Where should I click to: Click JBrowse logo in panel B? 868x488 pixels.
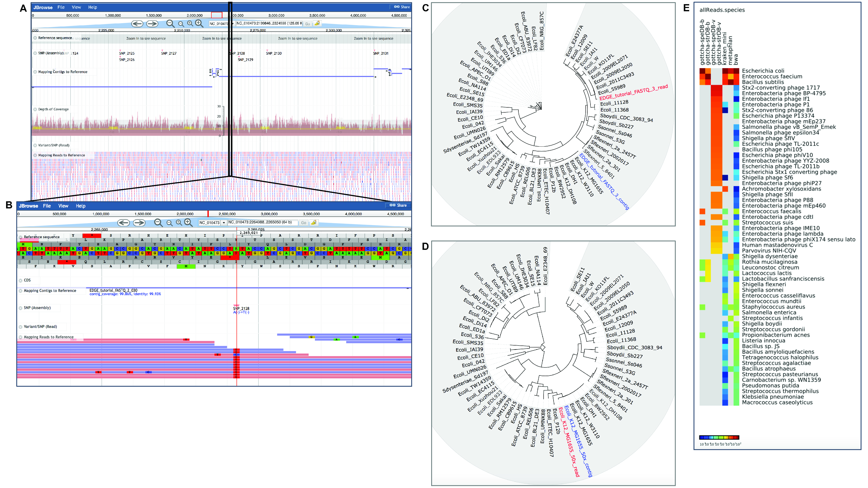tap(28, 206)
